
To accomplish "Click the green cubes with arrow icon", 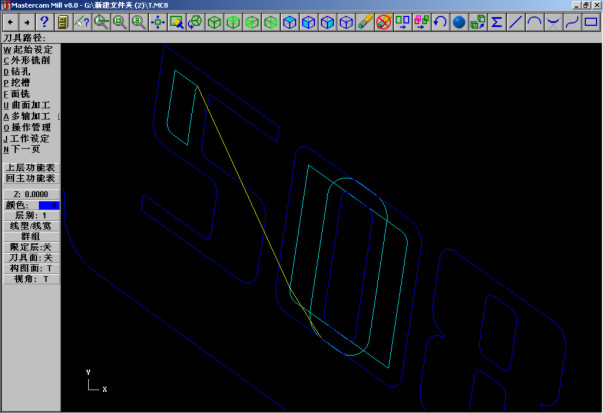I will coord(478,22).
